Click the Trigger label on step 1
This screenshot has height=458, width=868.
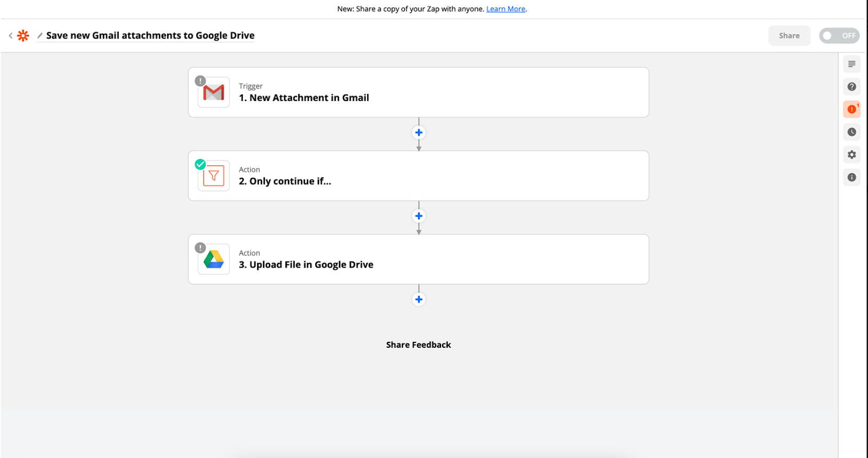tap(251, 86)
